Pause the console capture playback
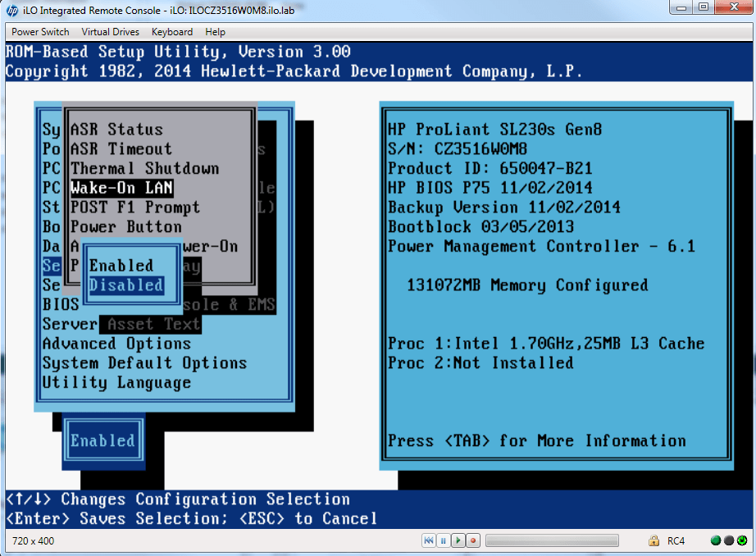The image size is (756, 556). [x=444, y=541]
